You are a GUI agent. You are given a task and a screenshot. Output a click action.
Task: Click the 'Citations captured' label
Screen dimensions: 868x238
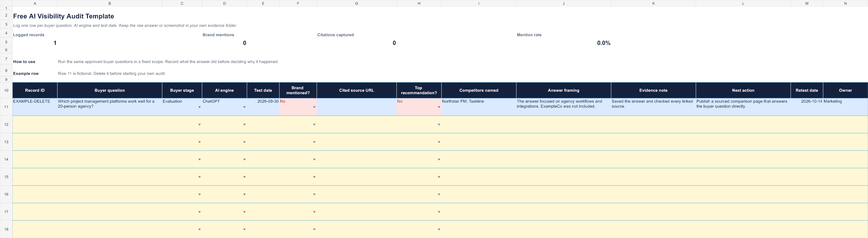click(x=335, y=35)
